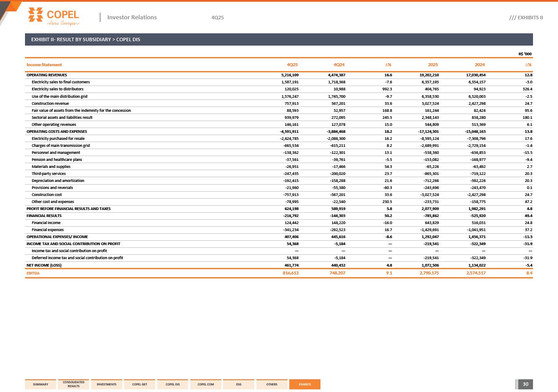558x392 pixels.
Task: Select the Construction revenue row label
Action: tap(50, 103)
